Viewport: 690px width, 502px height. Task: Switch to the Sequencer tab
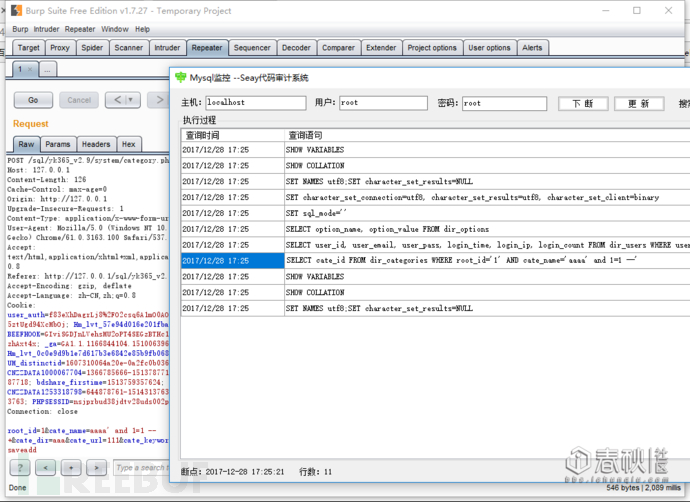[x=252, y=48]
